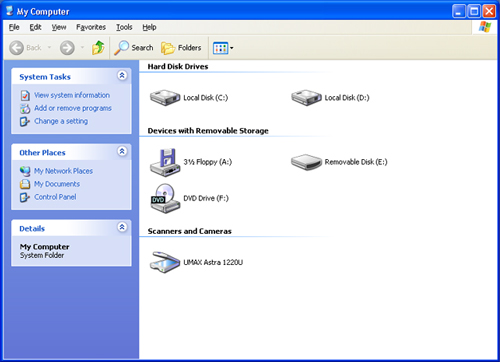Click the Up folder toolbar icon
This screenshot has height=362, width=500.
pos(98,48)
